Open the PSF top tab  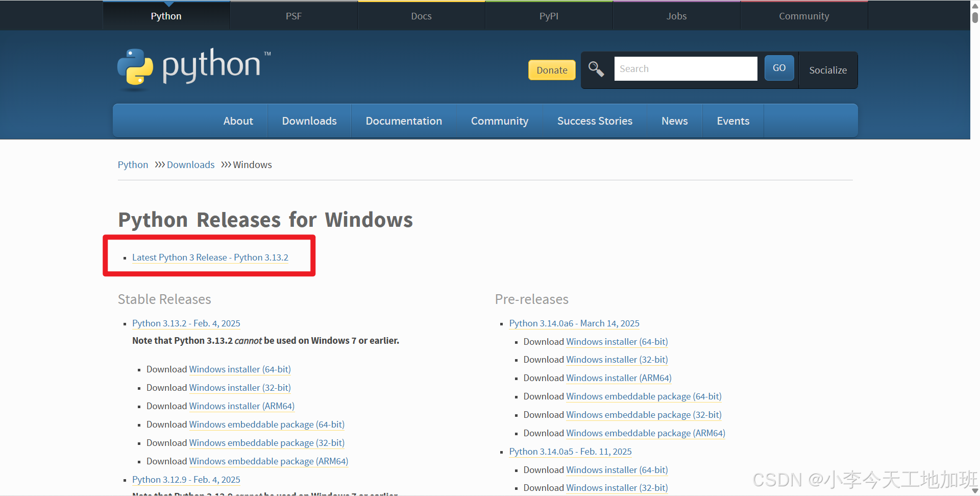293,16
